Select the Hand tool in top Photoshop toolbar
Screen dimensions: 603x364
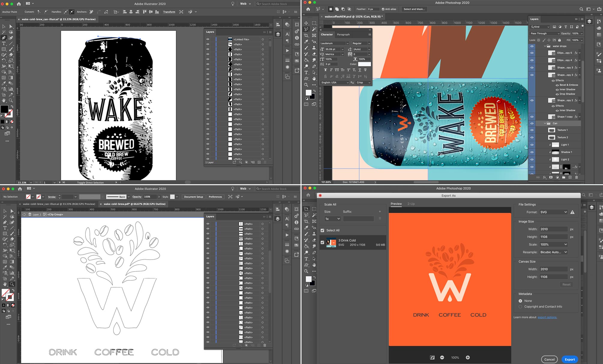[314, 79]
